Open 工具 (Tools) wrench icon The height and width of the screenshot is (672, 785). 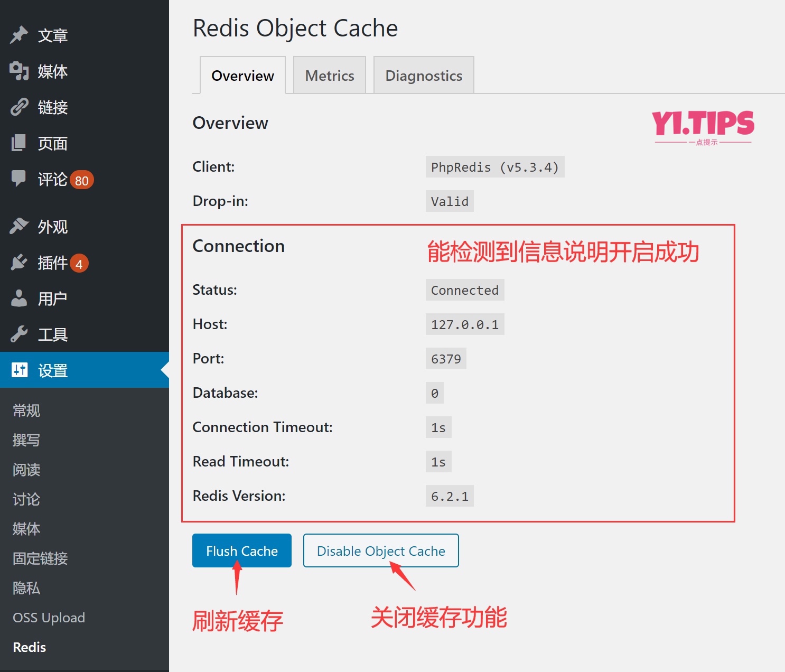pyautogui.click(x=19, y=334)
